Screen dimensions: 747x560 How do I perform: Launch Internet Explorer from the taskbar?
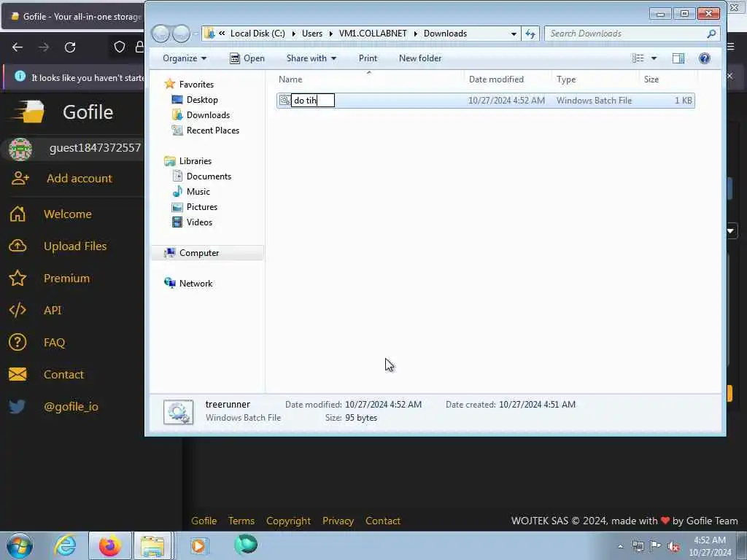coord(65,545)
